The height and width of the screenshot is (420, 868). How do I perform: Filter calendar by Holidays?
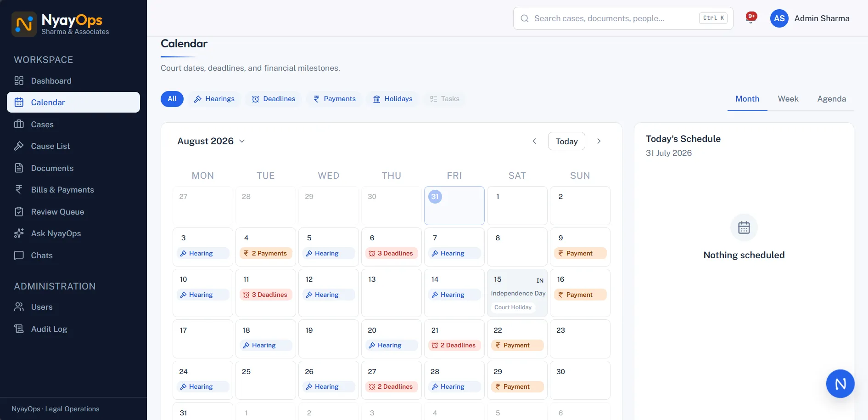point(393,99)
